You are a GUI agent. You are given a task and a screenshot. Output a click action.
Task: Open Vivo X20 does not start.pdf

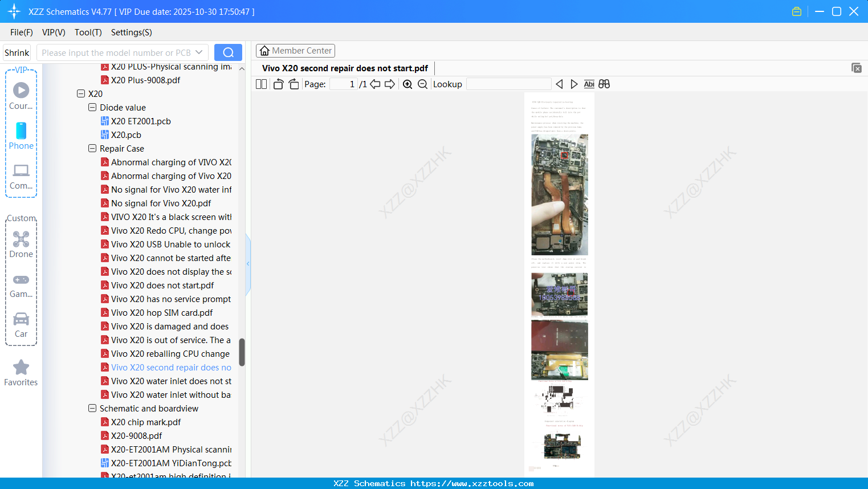click(x=162, y=286)
